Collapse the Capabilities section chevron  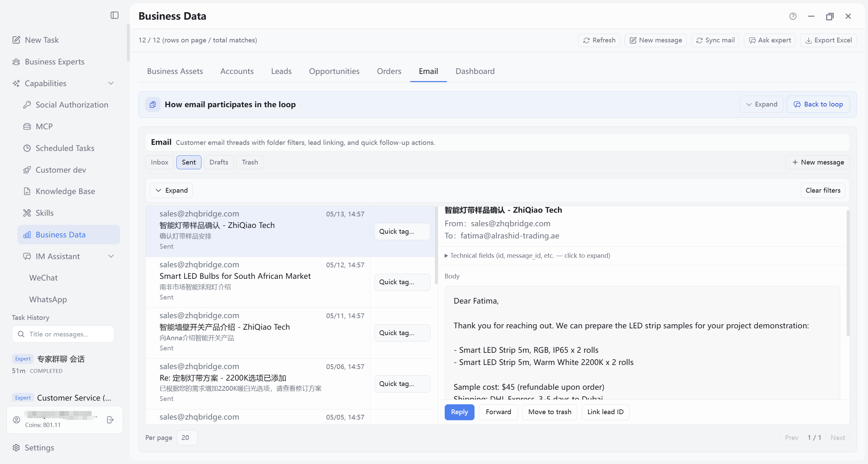tap(111, 83)
